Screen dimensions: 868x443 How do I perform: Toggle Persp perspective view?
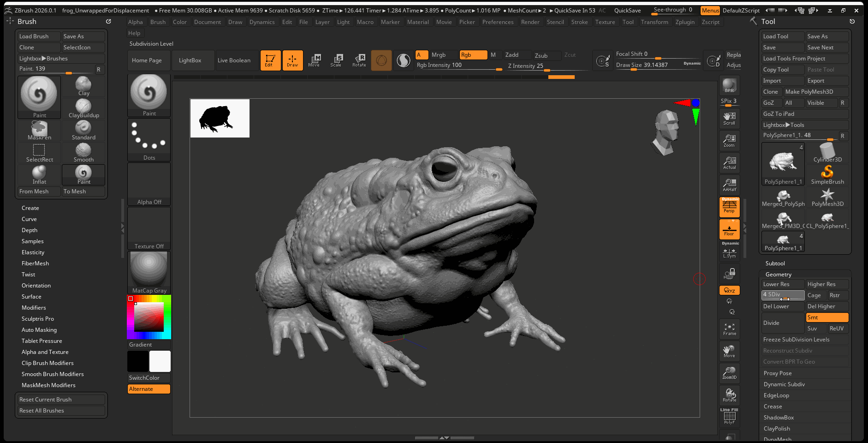pos(729,207)
